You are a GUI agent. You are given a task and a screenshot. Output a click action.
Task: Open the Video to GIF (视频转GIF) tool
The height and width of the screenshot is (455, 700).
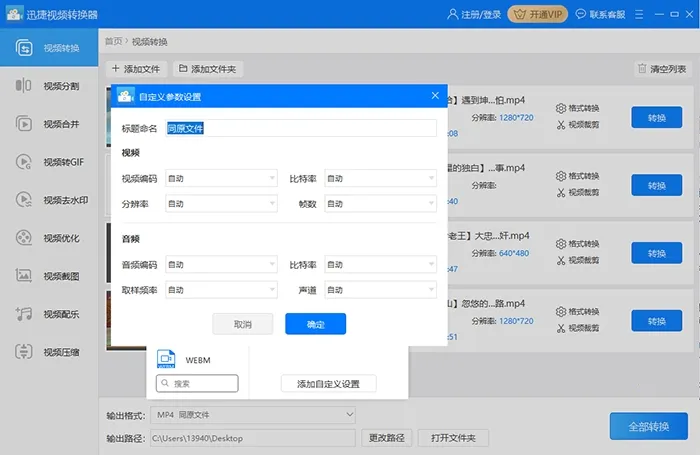pyautogui.click(x=24, y=162)
